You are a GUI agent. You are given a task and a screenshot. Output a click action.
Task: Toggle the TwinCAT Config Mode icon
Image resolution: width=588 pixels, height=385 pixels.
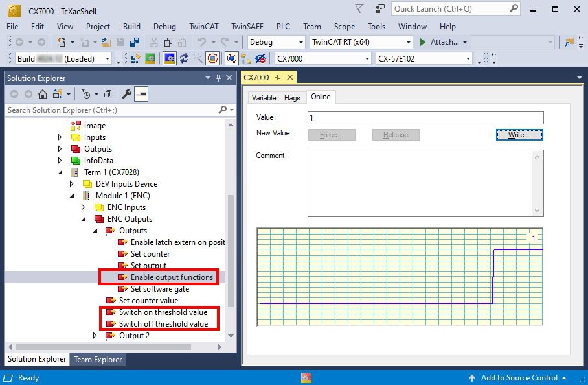[x=170, y=58]
